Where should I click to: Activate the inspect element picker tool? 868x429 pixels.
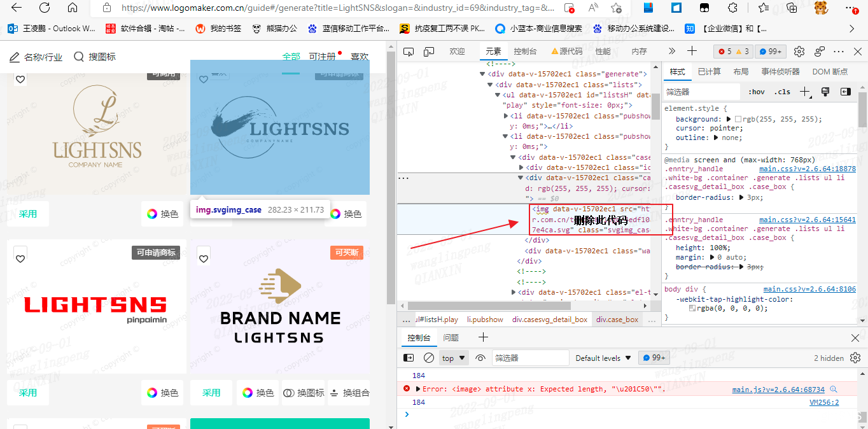point(410,52)
